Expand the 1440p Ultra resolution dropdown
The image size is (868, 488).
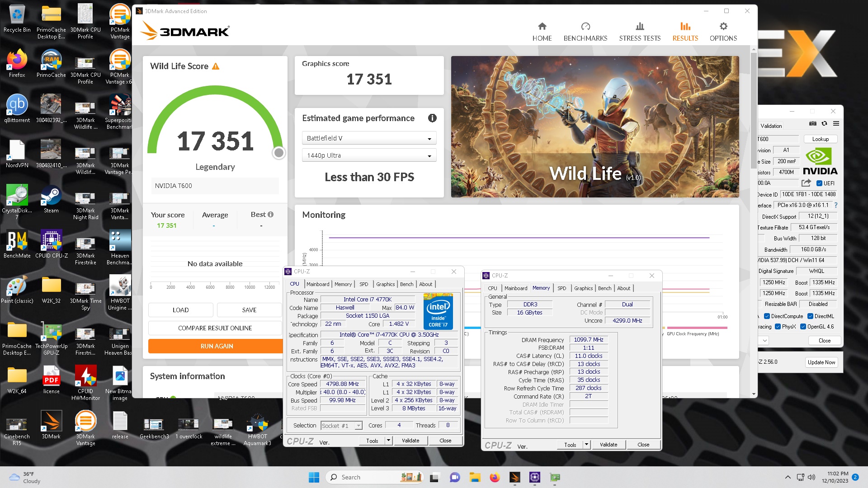(x=369, y=155)
